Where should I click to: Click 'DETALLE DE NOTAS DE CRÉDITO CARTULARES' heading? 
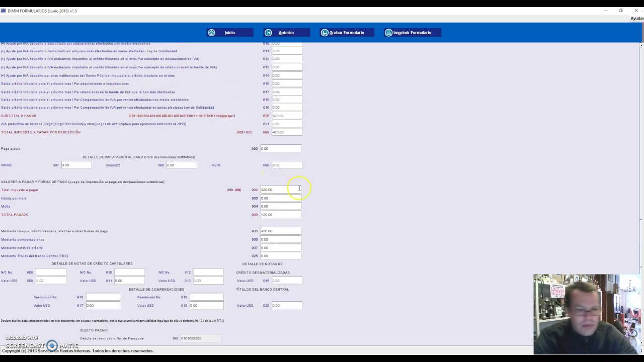92,263
